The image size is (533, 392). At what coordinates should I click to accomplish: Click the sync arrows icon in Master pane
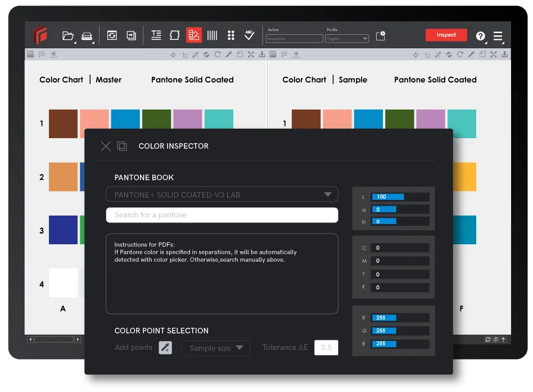(206, 54)
